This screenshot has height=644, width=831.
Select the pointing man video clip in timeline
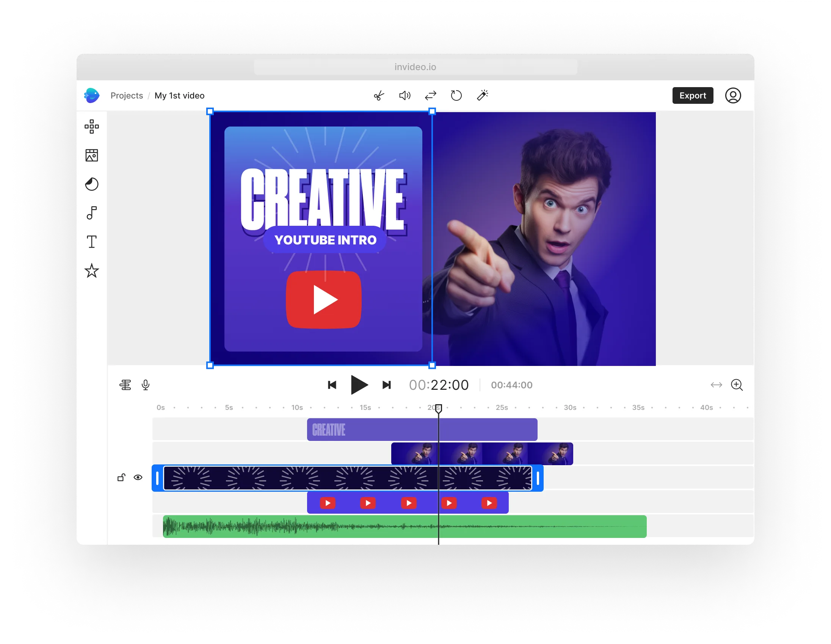tap(482, 453)
